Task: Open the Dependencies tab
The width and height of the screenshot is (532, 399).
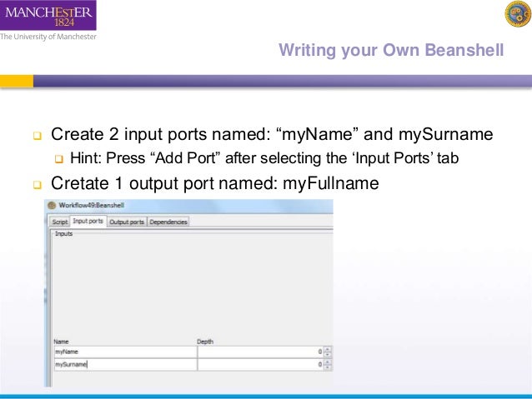Action: click(x=168, y=222)
